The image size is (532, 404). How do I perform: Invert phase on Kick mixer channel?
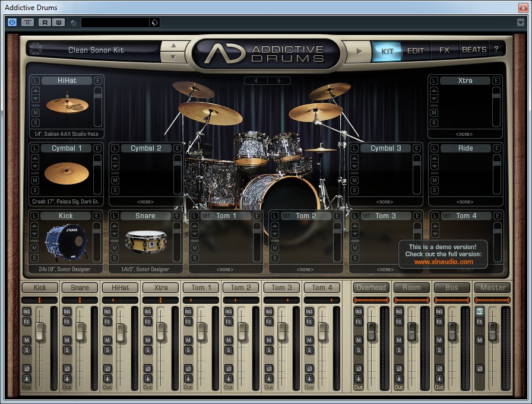coord(27,368)
